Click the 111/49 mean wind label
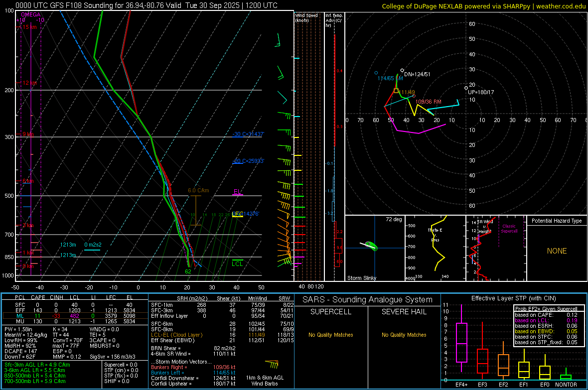 tap(407, 92)
